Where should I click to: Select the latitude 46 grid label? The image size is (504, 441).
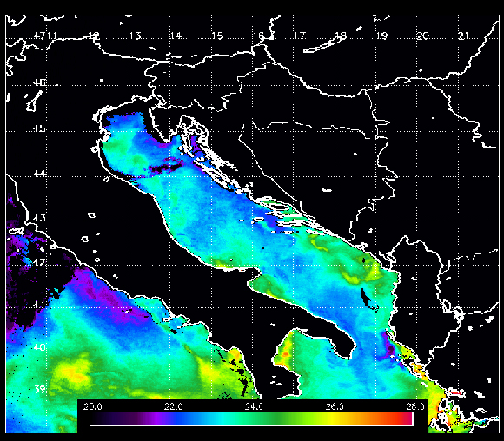40,82
